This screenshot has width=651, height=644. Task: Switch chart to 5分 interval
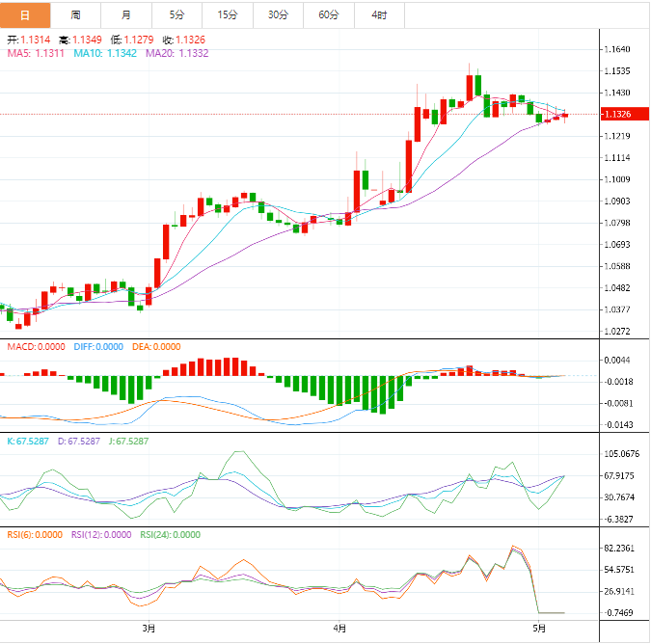point(176,14)
